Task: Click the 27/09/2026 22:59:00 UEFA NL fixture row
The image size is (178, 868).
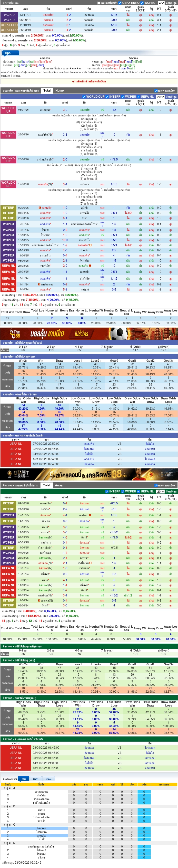Action: (x=89, y=444)
